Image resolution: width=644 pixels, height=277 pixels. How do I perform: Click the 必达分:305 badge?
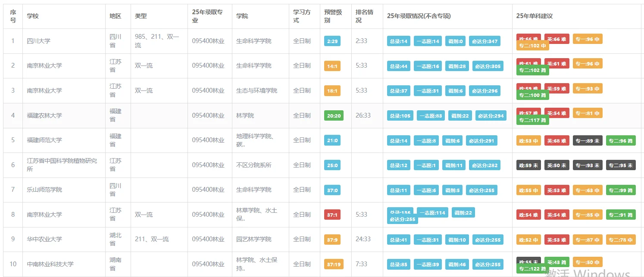(x=488, y=66)
